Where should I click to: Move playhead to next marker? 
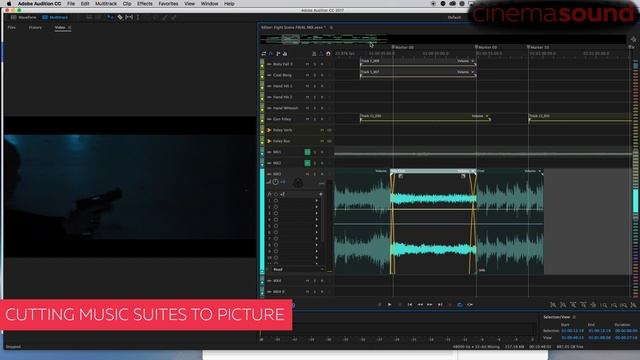(440, 305)
